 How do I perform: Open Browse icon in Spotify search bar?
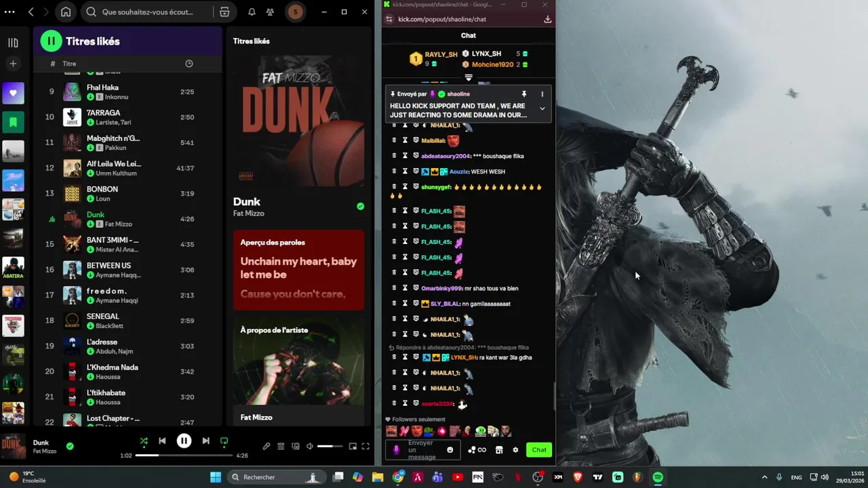(224, 12)
